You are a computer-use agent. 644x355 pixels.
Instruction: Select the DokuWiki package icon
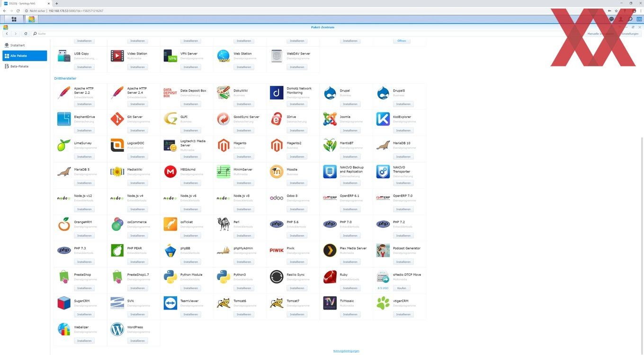[x=224, y=92]
